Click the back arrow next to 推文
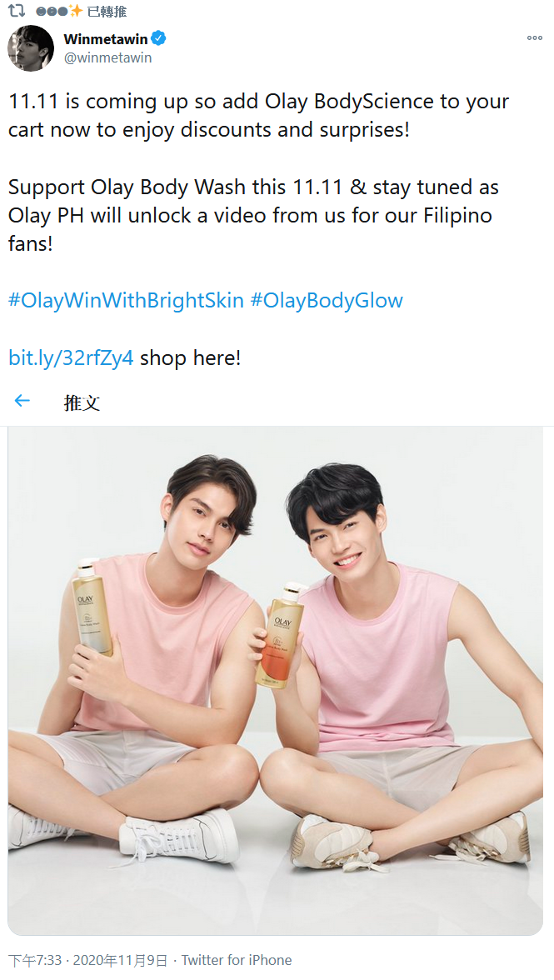The width and height of the screenshot is (554, 980). [x=22, y=402]
